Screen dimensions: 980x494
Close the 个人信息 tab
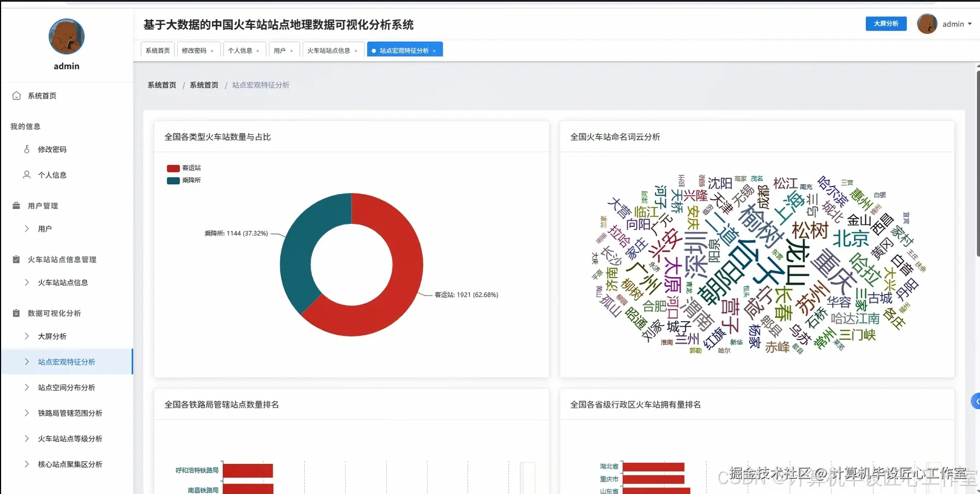click(x=258, y=51)
